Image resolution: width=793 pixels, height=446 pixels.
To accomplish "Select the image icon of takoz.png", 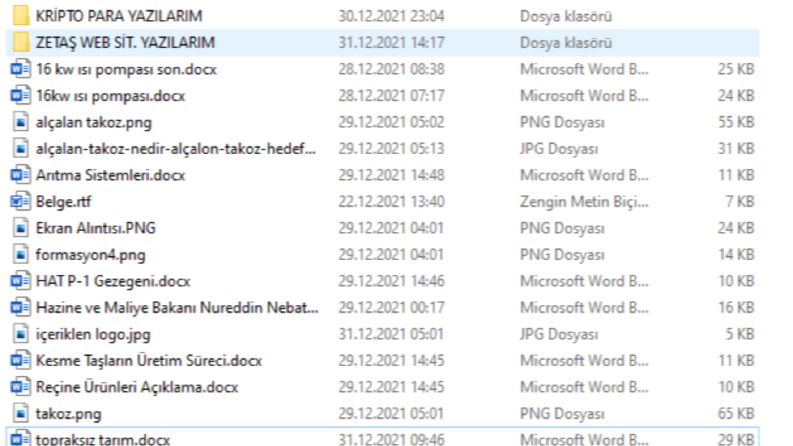I will pos(20,413).
